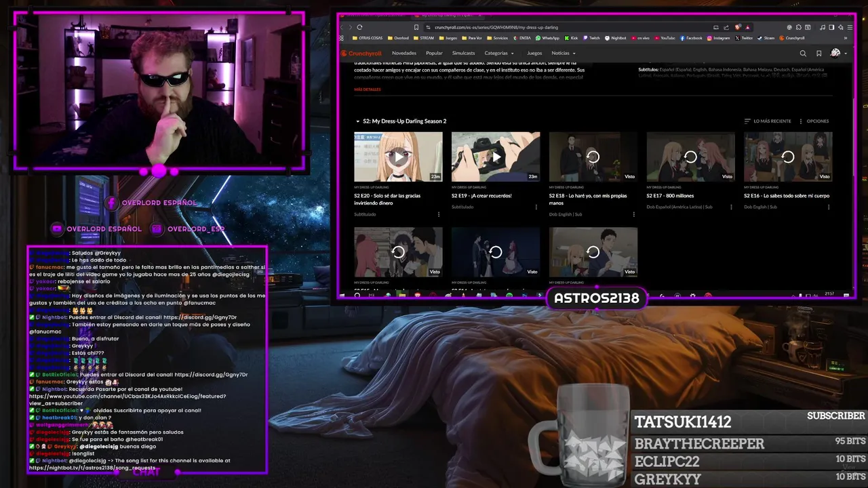Open the Kick bookmark
The width and height of the screenshot is (868, 488).
click(x=571, y=38)
